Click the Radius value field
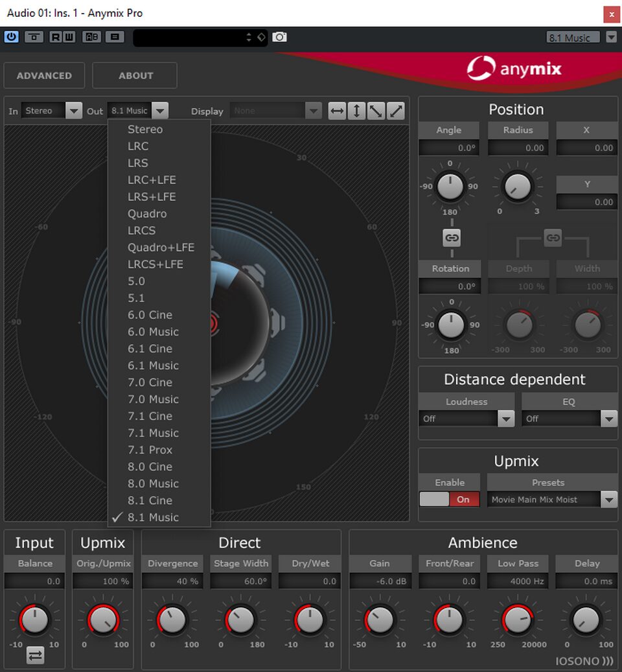 pos(518,148)
